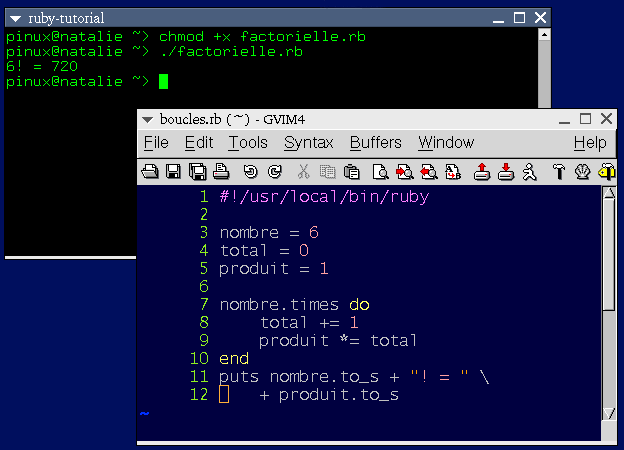This screenshot has height=450, width=624.
Task: Click the Find Next toolbar icon
Action: pos(405,171)
